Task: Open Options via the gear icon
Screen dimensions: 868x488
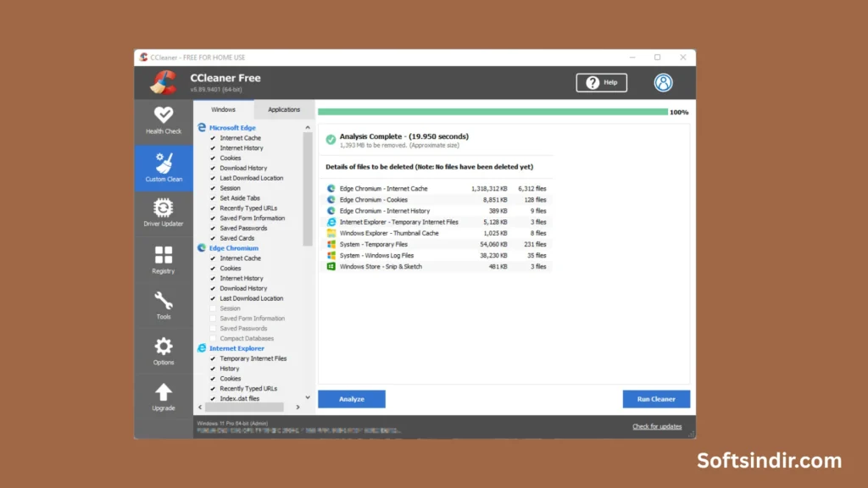Action: (163, 350)
